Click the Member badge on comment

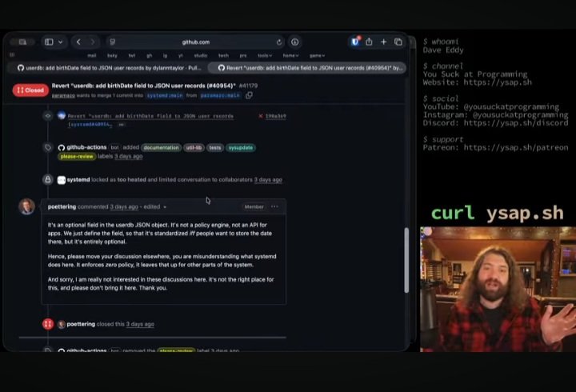254,207
